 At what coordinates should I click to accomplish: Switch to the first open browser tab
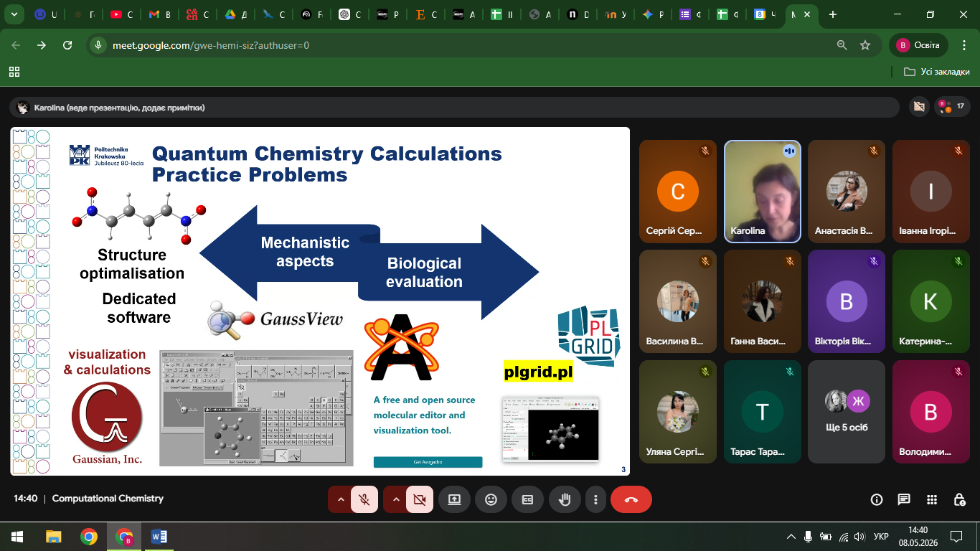[x=46, y=14]
